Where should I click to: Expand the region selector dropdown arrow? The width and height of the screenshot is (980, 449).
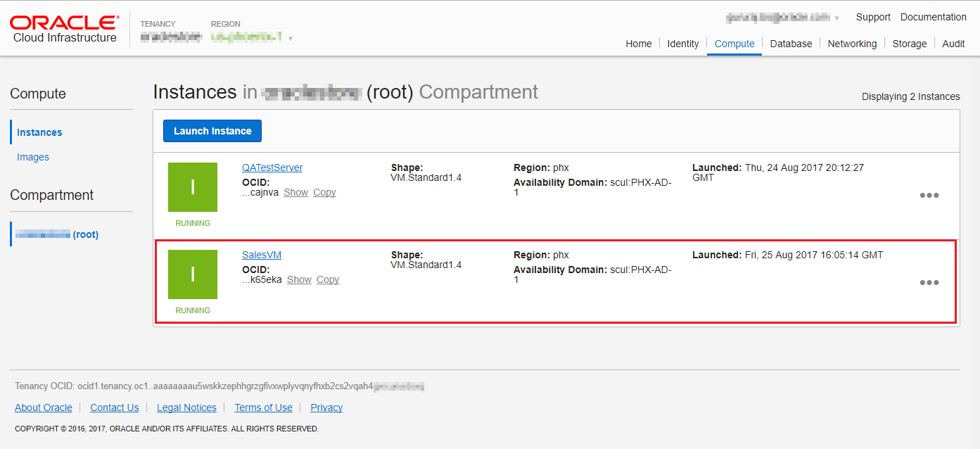(x=291, y=38)
